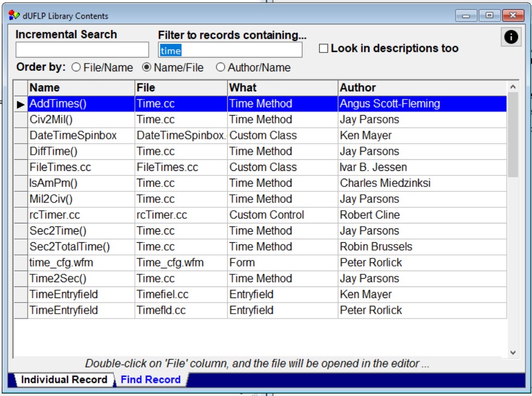
Task: Switch to Individual Record tab
Action: pyautogui.click(x=64, y=379)
